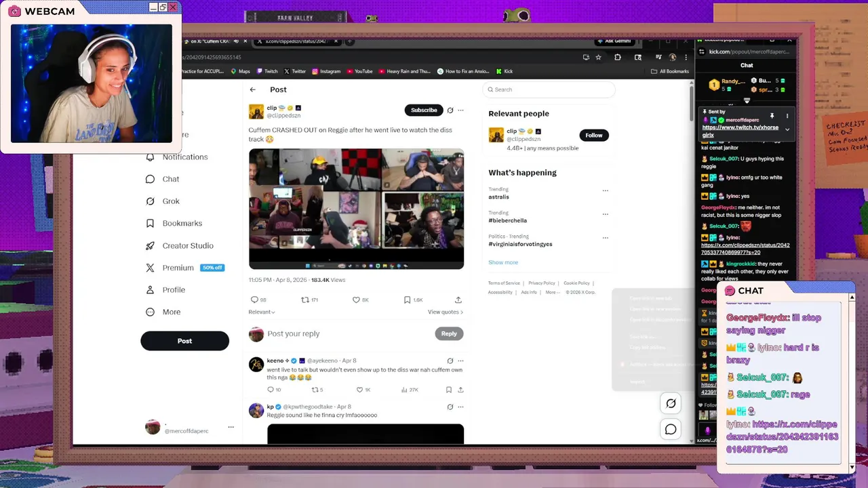Open more options for trending #bieberchella
Viewport: 868px width, 488px height.
[606, 214]
